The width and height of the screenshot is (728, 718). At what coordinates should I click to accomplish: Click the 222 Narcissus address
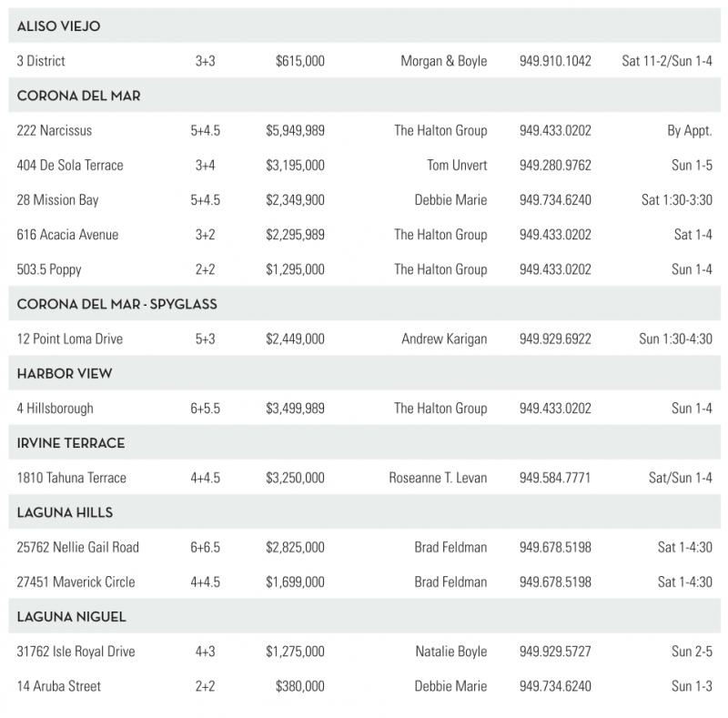pyautogui.click(x=54, y=131)
